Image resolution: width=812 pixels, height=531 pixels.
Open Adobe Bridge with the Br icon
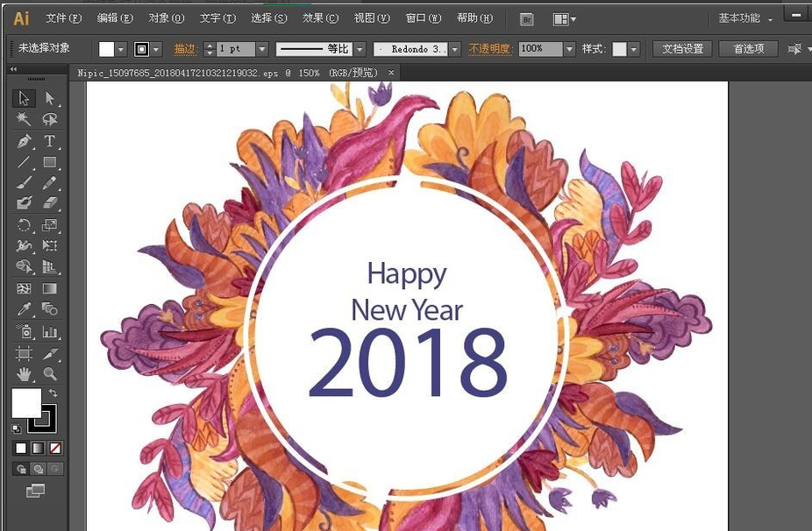tap(526, 18)
